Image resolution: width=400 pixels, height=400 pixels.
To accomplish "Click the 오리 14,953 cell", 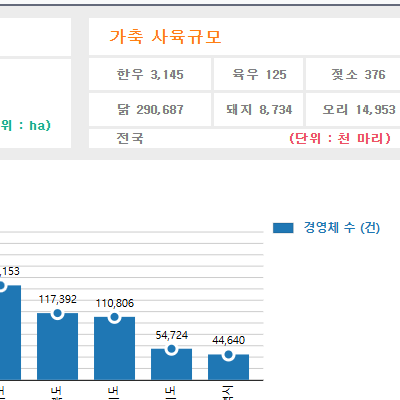I will pyautogui.click(x=353, y=109).
